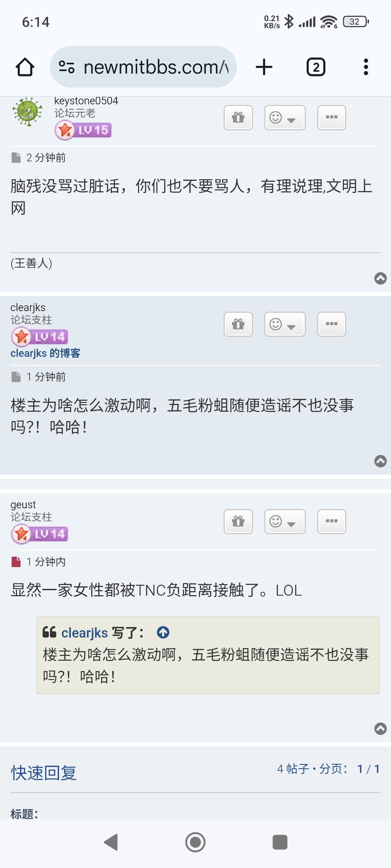The image size is (391, 868).
Task: Open more options on geust's post
Action: (x=331, y=521)
